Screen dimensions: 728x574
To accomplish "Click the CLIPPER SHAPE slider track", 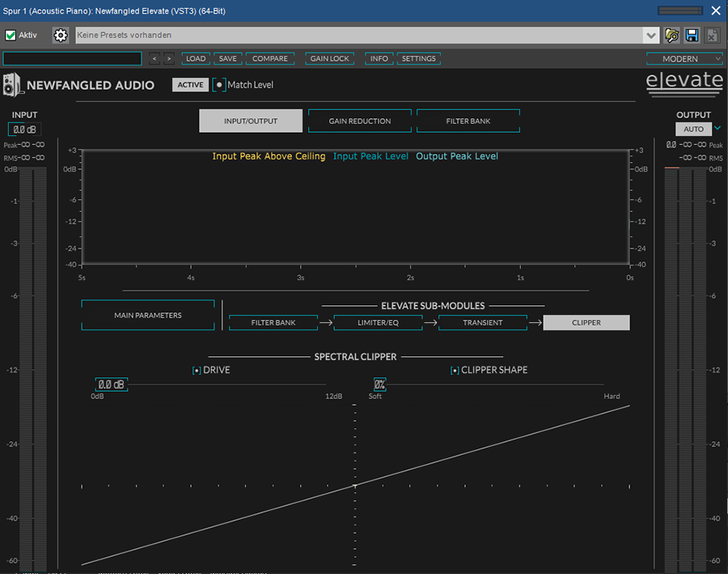I will tap(495, 385).
